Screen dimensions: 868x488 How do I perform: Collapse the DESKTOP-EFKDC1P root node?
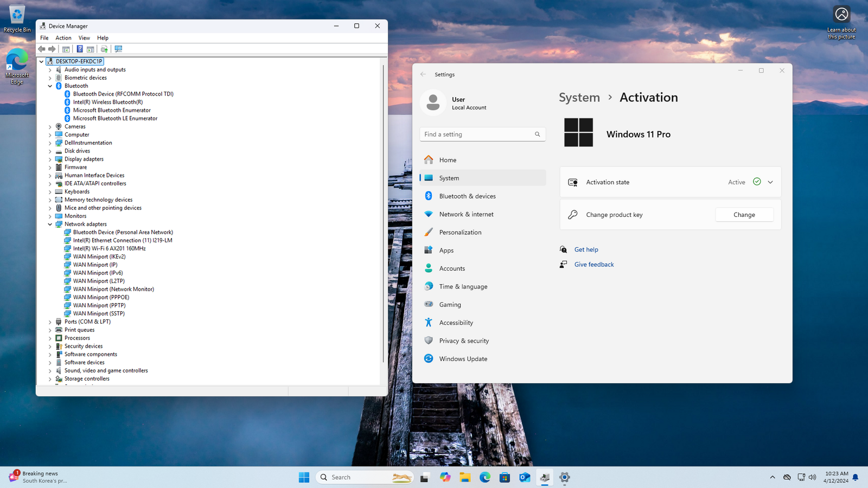[41, 61]
